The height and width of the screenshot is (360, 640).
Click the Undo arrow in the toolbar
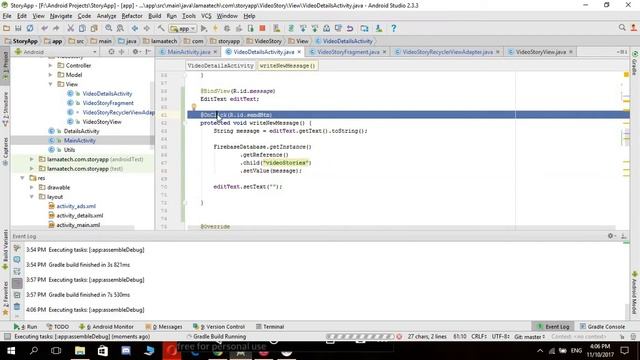pos(44,28)
